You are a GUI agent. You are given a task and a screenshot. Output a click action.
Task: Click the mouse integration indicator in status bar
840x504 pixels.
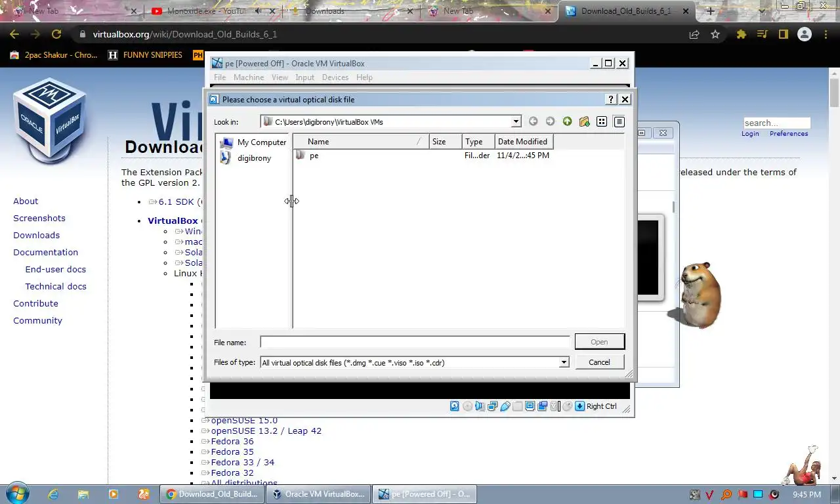click(x=567, y=406)
